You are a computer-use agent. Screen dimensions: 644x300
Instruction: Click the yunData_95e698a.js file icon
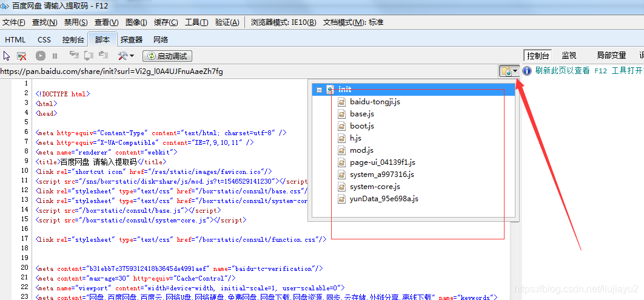[x=342, y=199]
